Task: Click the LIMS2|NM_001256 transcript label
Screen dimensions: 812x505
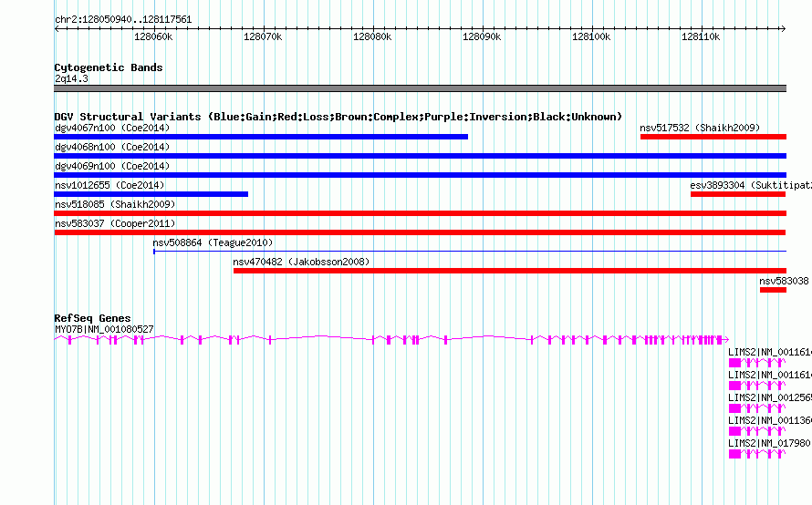Action: [x=770, y=398]
